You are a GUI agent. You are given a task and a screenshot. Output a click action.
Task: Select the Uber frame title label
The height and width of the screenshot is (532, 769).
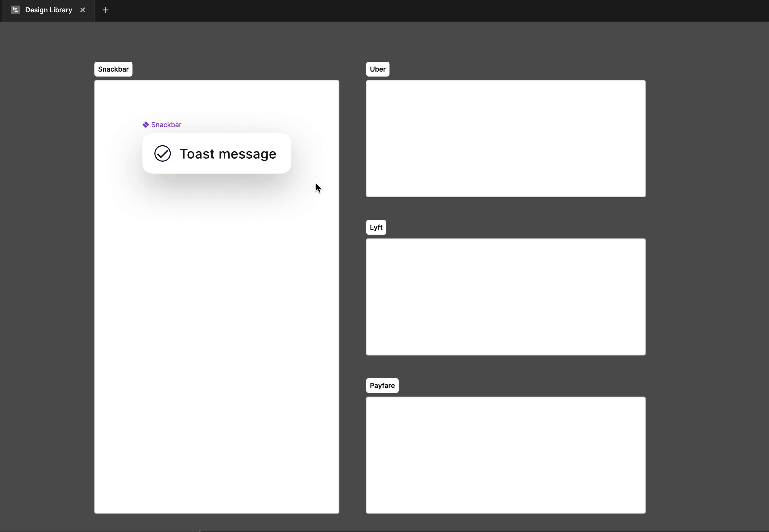pos(378,69)
